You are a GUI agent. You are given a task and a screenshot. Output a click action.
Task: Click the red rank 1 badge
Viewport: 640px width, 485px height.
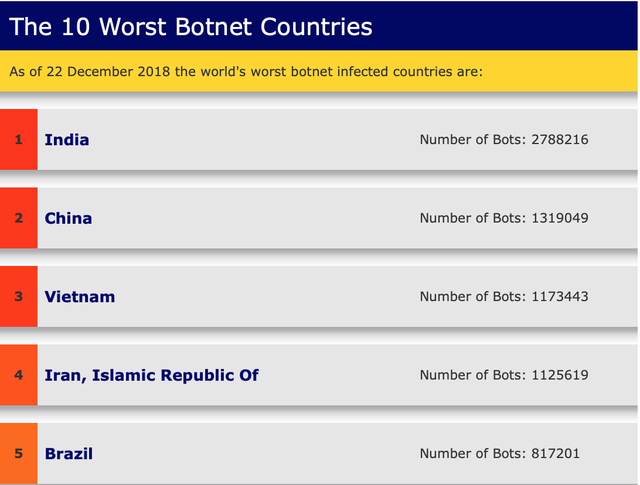[x=18, y=139]
